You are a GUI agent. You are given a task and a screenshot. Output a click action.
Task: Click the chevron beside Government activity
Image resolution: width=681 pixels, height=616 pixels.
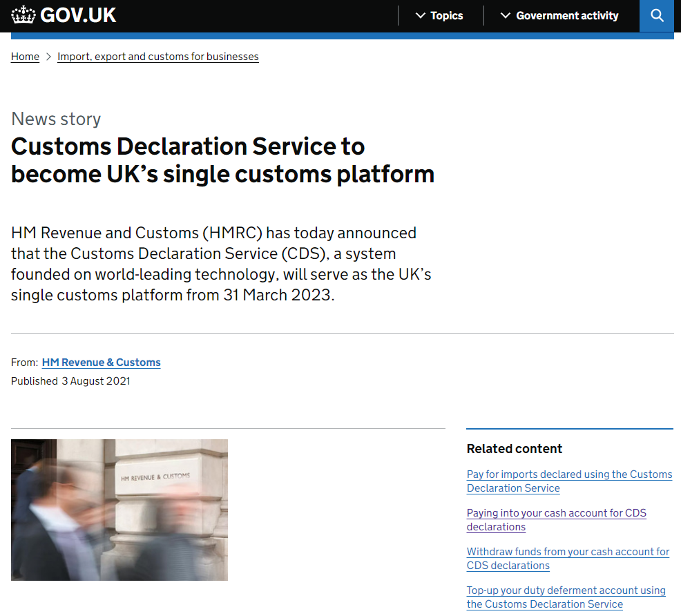pos(506,15)
